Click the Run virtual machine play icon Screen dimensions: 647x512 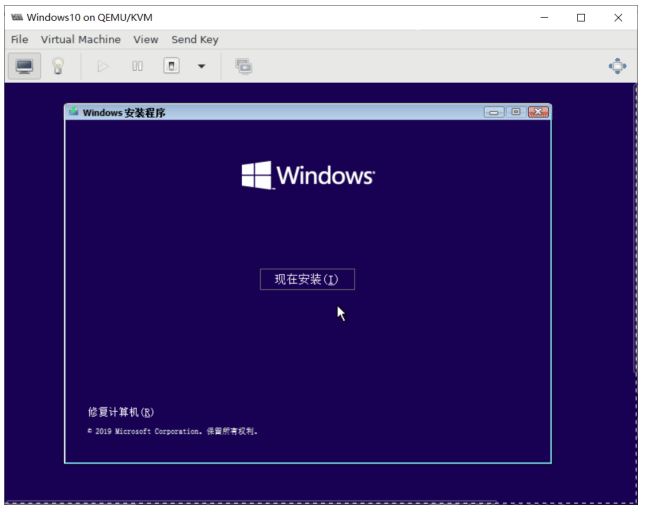pos(103,66)
